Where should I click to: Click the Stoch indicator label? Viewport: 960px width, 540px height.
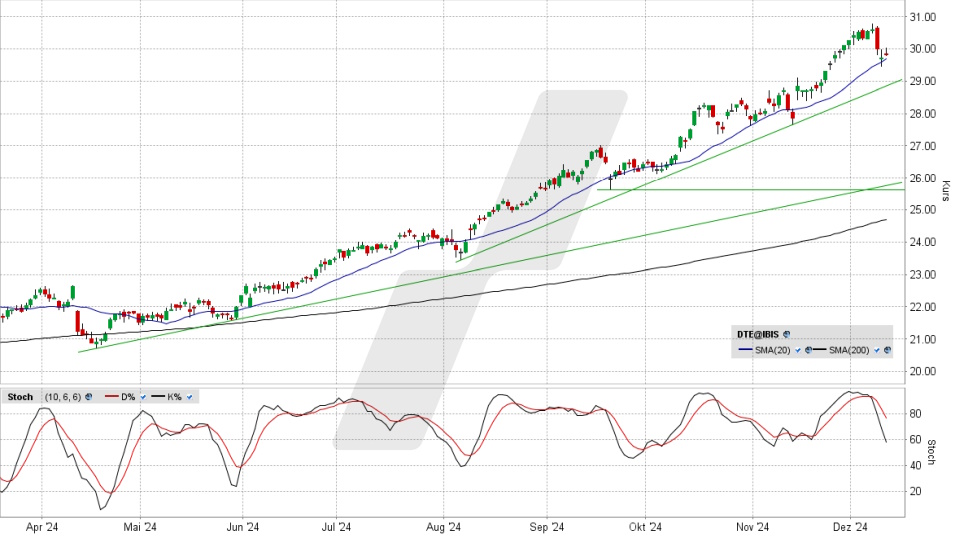20,397
